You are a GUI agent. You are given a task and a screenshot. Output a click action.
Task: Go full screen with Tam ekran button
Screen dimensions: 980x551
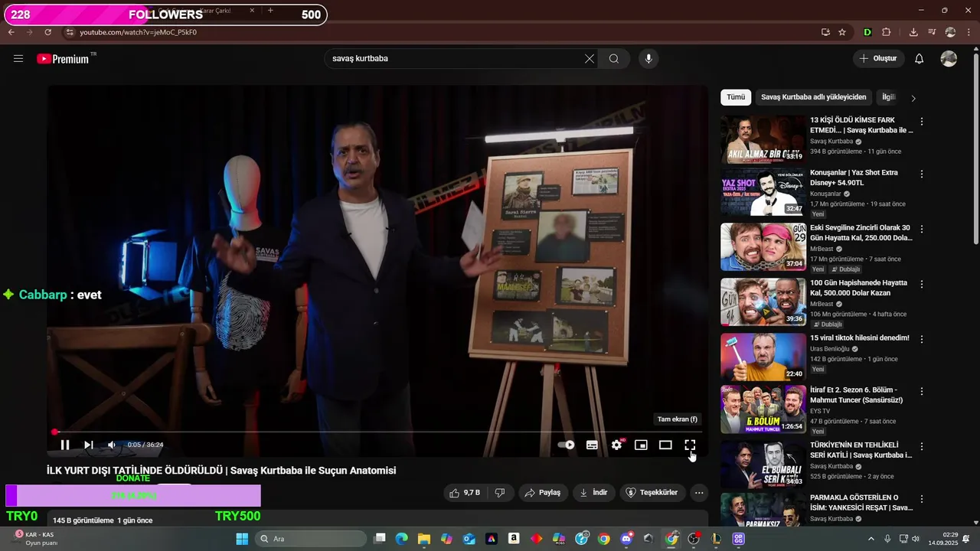pos(690,445)
